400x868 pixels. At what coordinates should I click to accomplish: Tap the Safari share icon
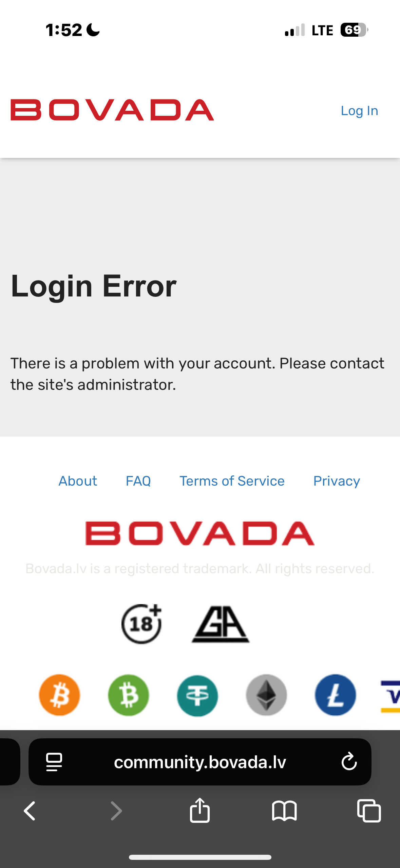point(200,810)
